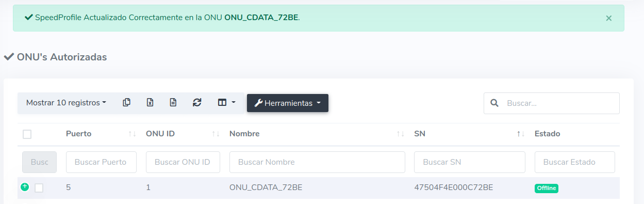The height and width of the screenshot is (204, 644).
Task: Focus the Buscar SN filter field
Action: pyautogui.click(x=470, y=162)
